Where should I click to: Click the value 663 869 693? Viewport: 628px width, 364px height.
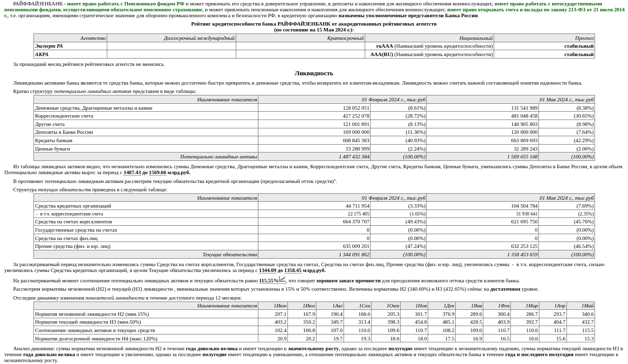[524, 140]
